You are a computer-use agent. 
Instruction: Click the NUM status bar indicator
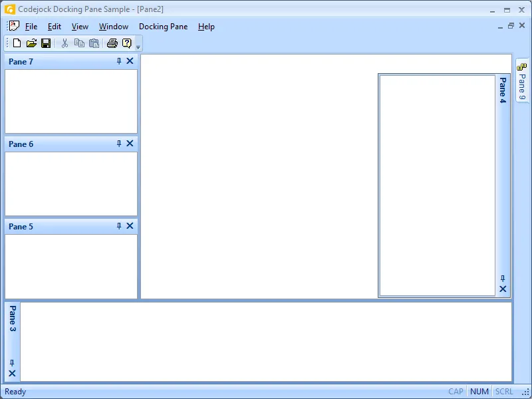(479, 392)
